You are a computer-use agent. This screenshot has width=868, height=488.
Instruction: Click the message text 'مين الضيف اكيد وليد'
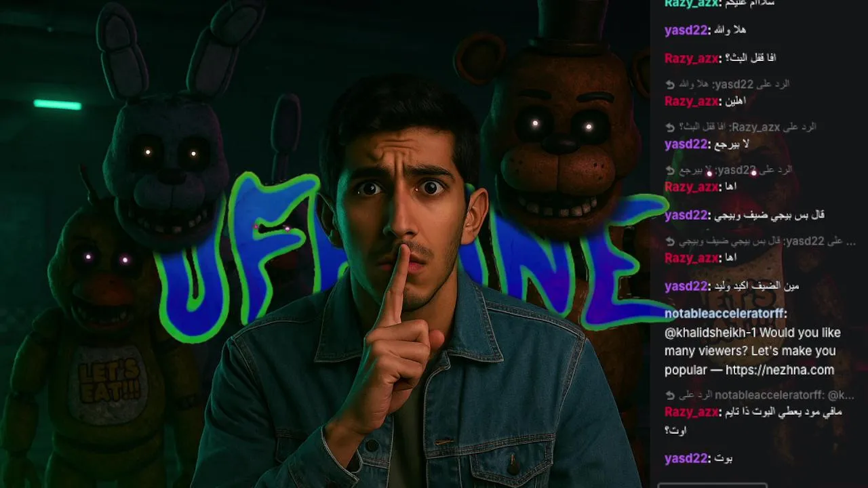(x=755, y=286)
